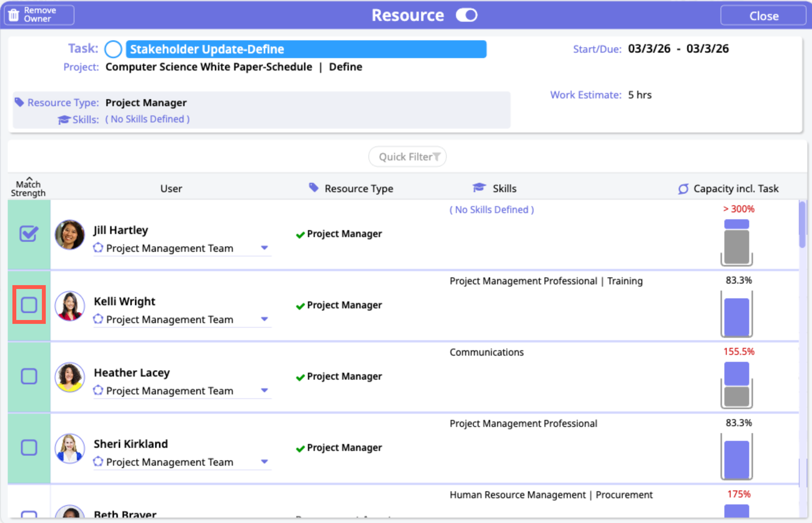Open Sheri Kirkland's team dropdown

tap(264, 462)
